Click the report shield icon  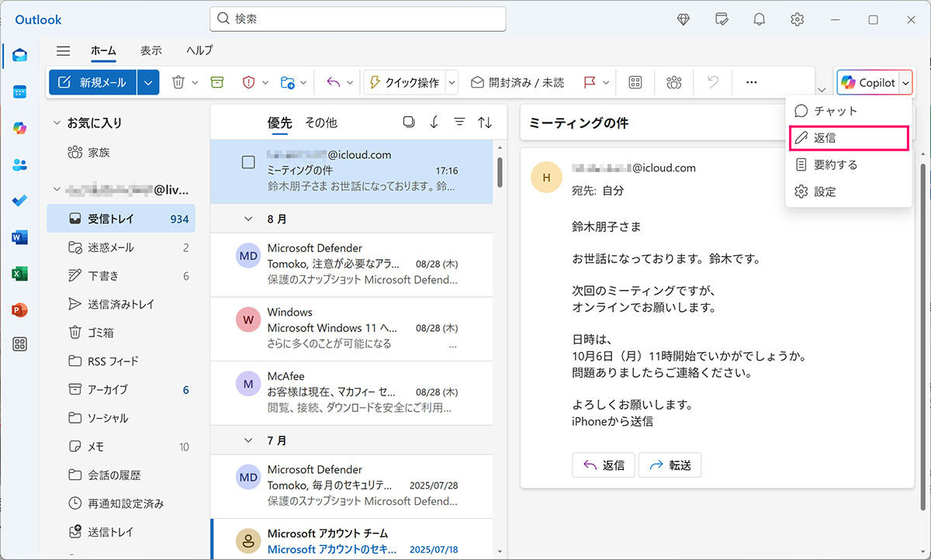tap(249, 82)
